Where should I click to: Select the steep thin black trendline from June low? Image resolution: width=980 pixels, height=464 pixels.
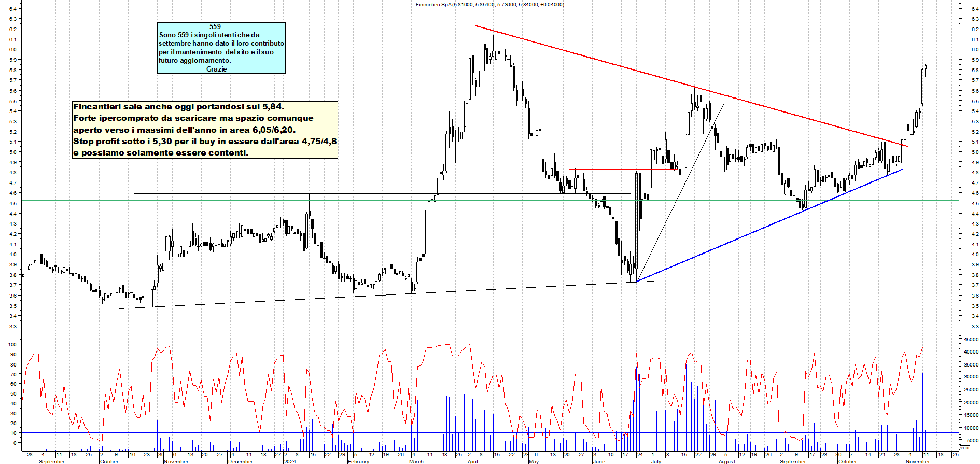coord(680,192)
